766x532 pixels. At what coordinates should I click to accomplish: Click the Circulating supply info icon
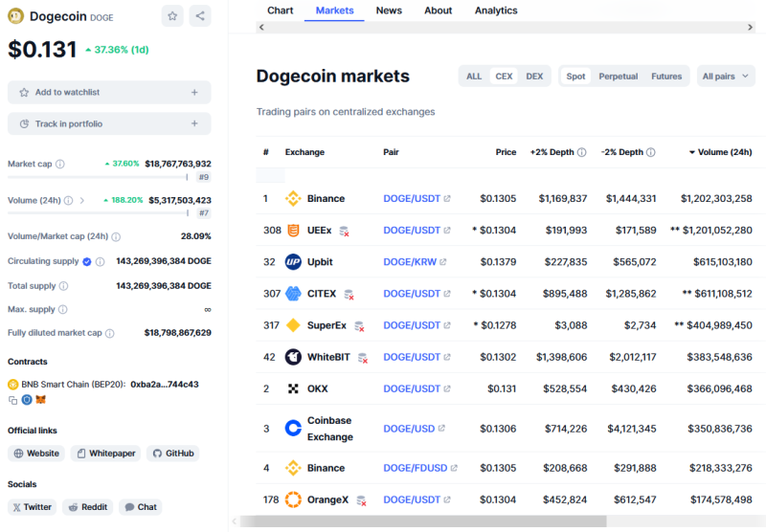(x=101, y=261)
